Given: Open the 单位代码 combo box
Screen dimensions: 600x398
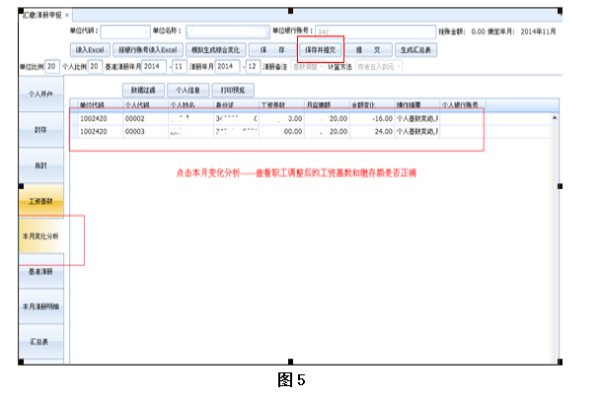Looking at the screenshot, I should pos(125,31).
